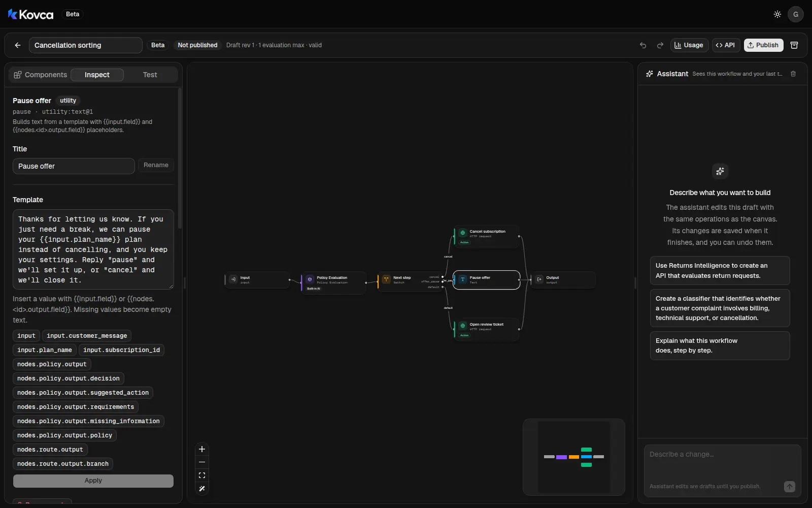Switch to the Components tab
This screenshot has width=812, height=508.
(x=41, y=75)
